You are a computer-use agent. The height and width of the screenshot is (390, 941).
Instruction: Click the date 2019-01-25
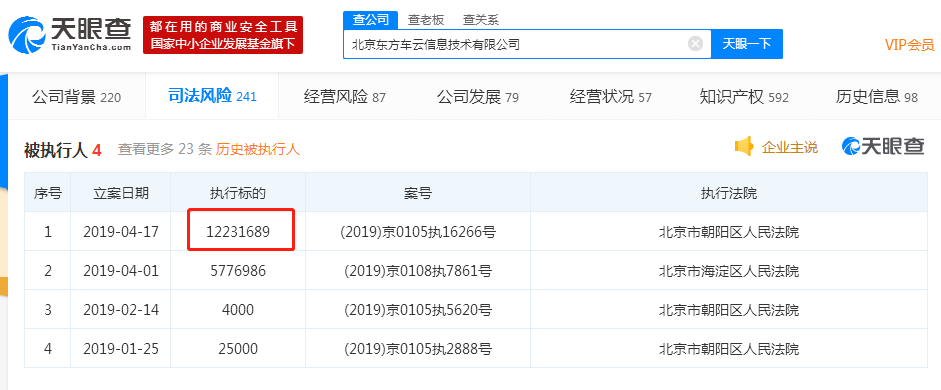[x=121, y=349]
